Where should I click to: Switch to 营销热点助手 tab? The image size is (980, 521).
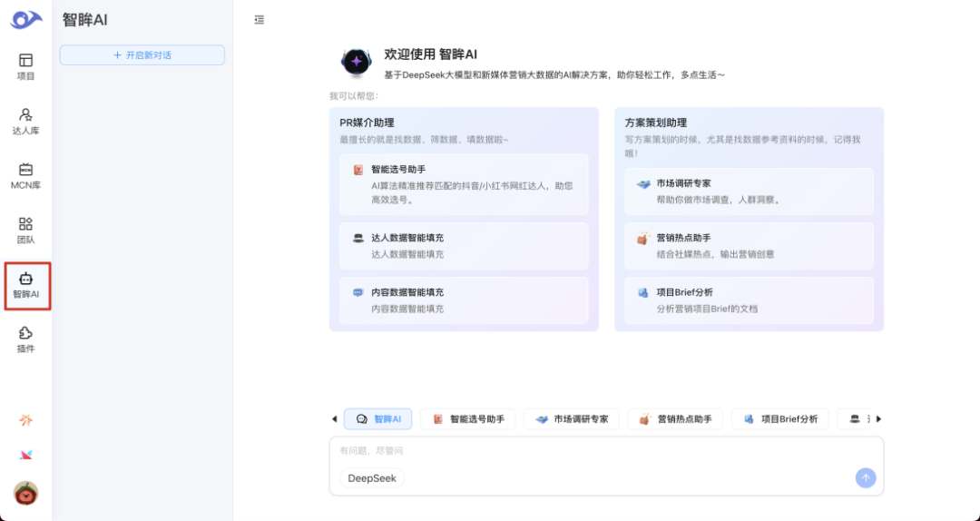coord(675,419)
